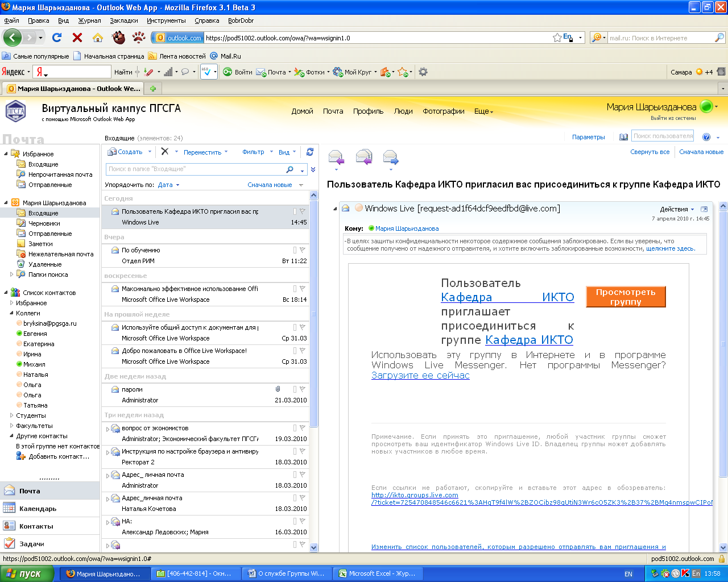
Task: Open Outlook Web App help icon
Action: pos(706,137)
